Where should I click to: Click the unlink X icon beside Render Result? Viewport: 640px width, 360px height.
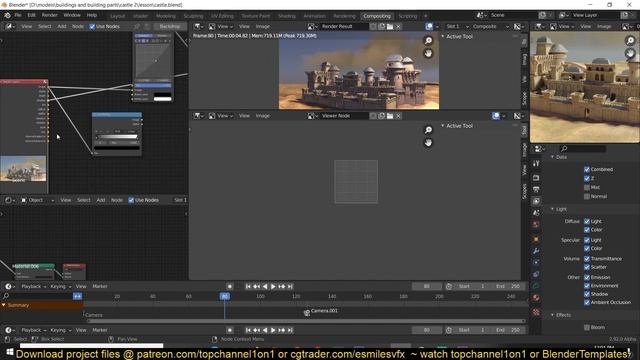[x=398, y=27]
